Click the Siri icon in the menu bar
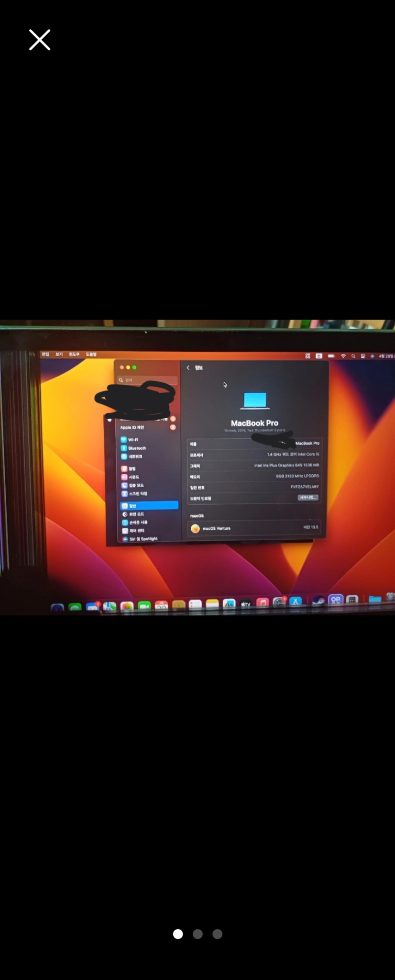The image size is (395, 980). point(373,356)
